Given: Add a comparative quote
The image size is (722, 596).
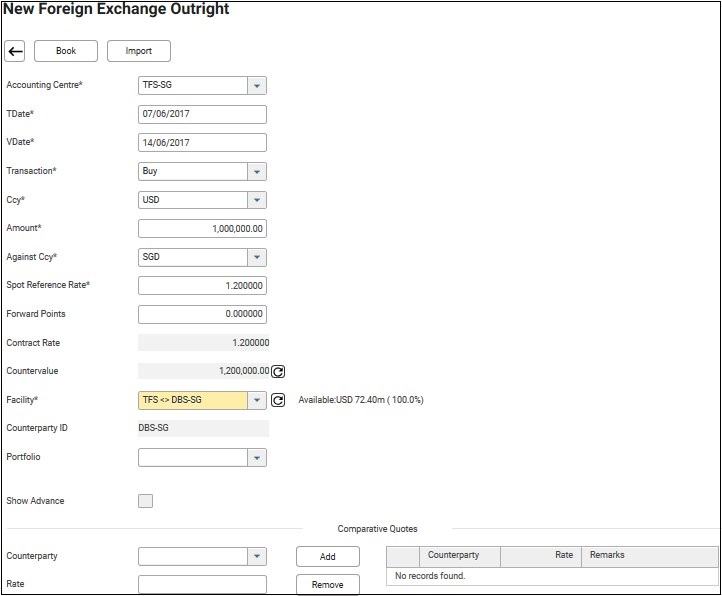Looking at the screenshot, I should point(327,557).
